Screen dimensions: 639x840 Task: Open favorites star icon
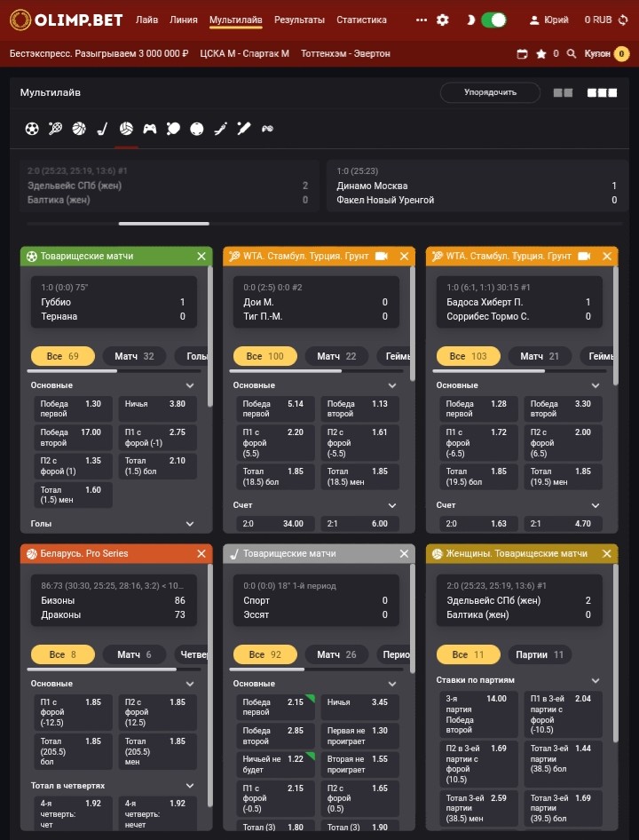(x=541, y=54)
